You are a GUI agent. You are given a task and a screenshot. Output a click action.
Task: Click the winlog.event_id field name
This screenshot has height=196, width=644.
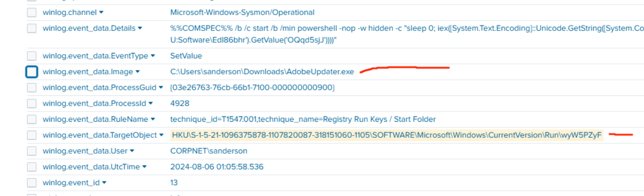point(71,183)
